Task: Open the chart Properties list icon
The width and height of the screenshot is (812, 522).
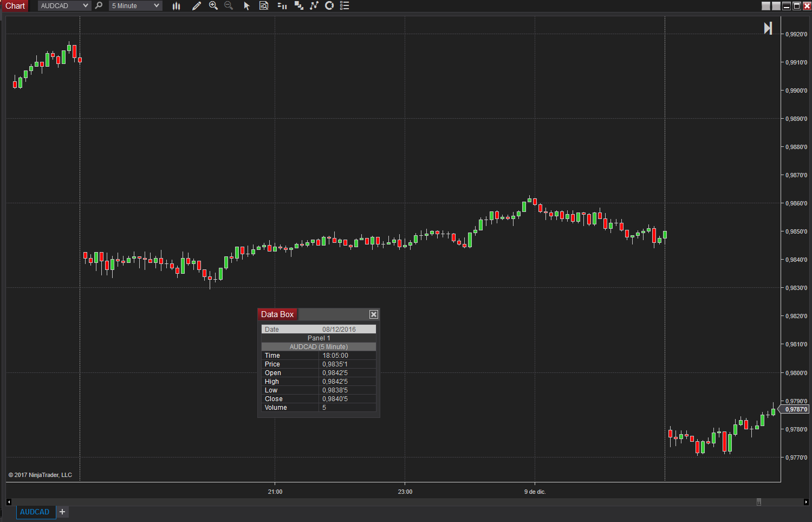Action: pos(345,5)
